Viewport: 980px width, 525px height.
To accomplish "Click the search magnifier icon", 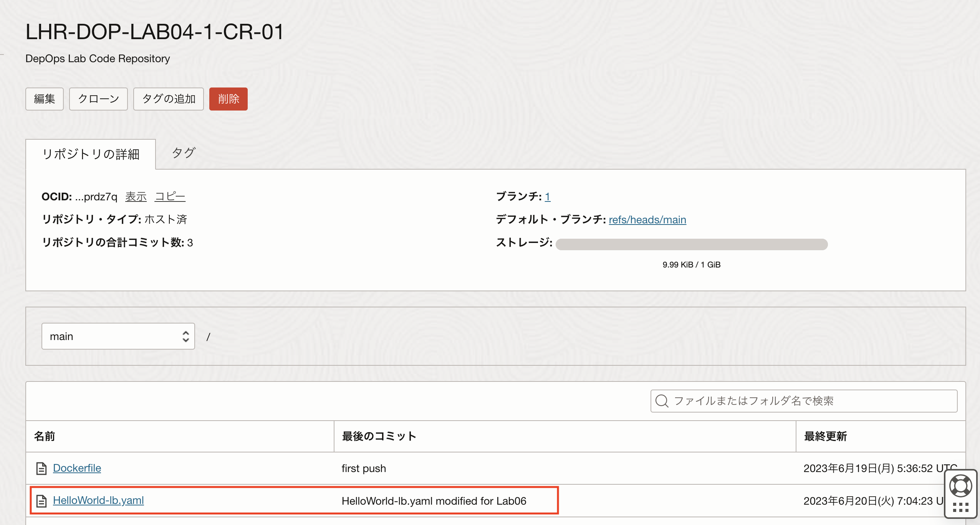I will (x=662, y=401).
